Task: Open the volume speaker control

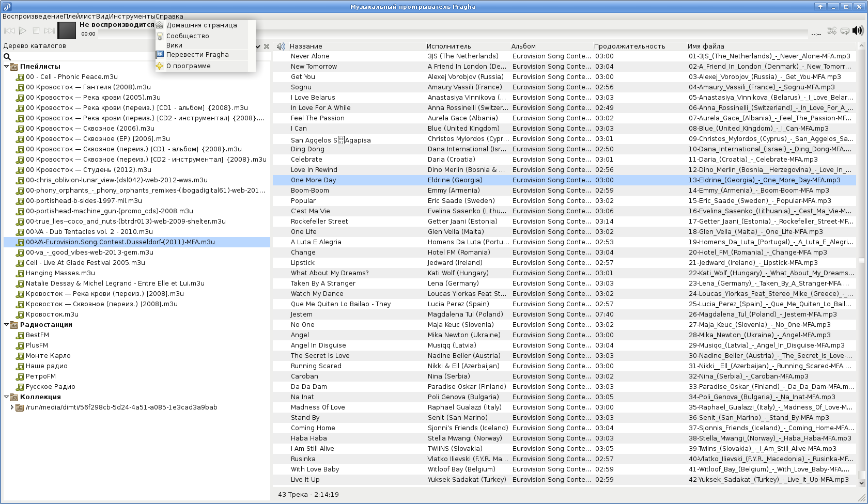Action: pyautogui.click(x=858, y=30)
